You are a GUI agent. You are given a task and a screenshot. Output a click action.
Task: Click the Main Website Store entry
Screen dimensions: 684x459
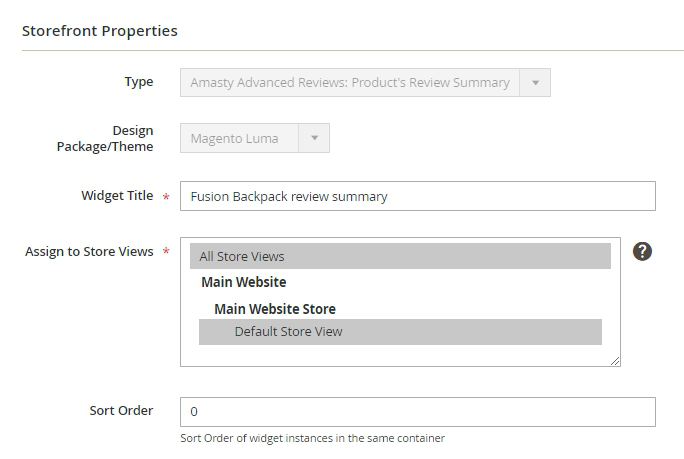click(274, 309)
